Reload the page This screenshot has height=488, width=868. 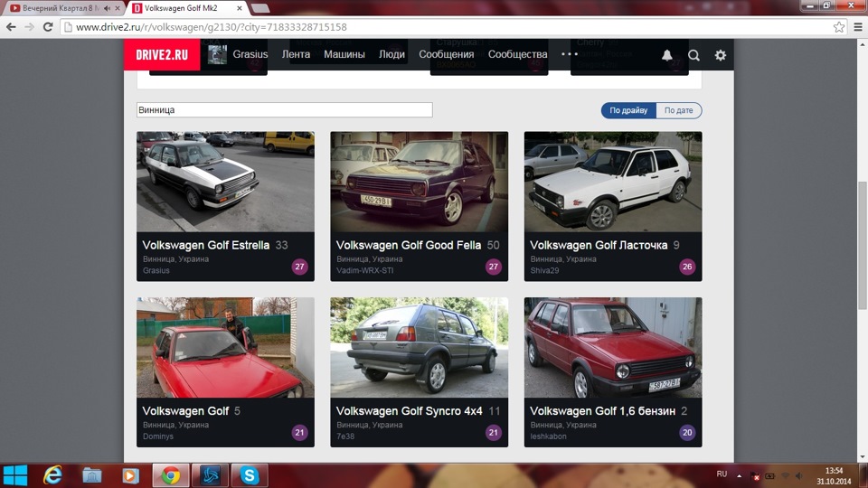pos(48,26)
